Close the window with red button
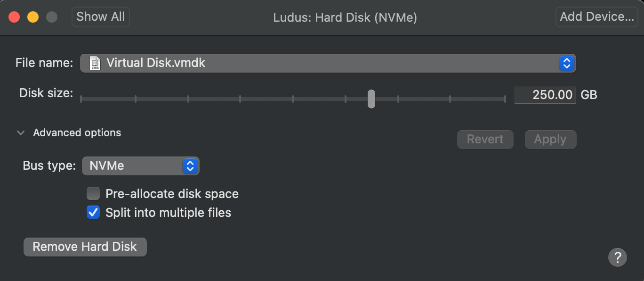 click(x=14, y=17)
